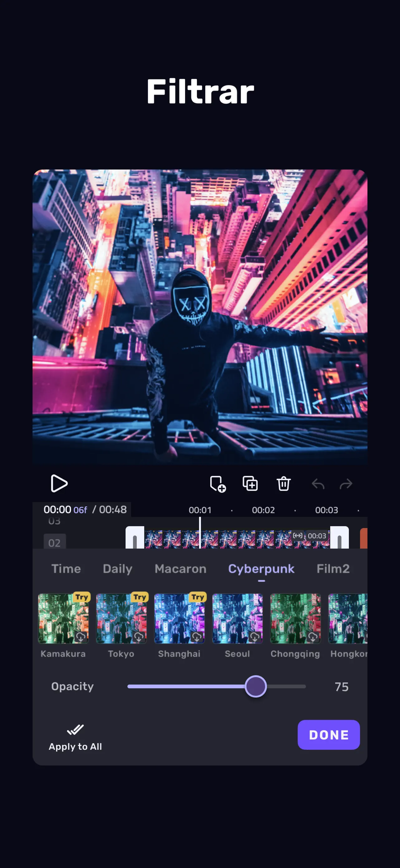This screenshot has width=400, height=868.
Task: Click the Opacity slider handle
Action: tap(255, 686)
